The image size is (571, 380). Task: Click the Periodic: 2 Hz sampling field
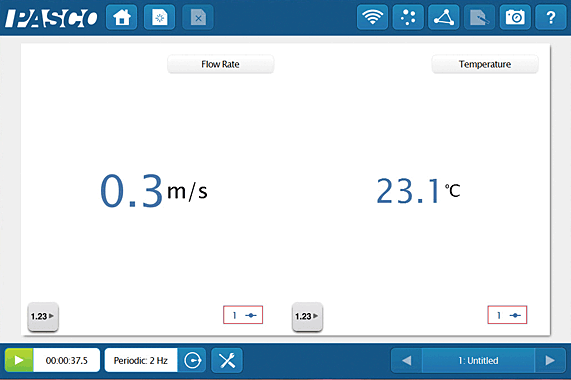tap(141, 360)
